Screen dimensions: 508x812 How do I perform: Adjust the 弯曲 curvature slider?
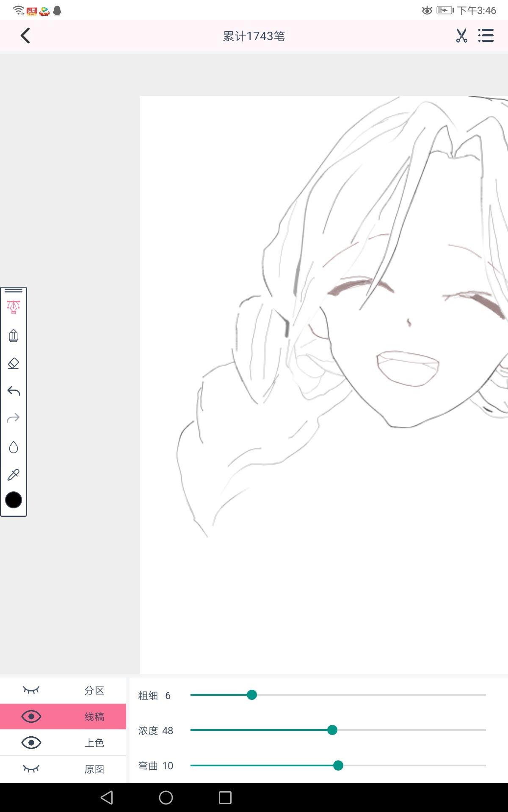tap(338, 765)
